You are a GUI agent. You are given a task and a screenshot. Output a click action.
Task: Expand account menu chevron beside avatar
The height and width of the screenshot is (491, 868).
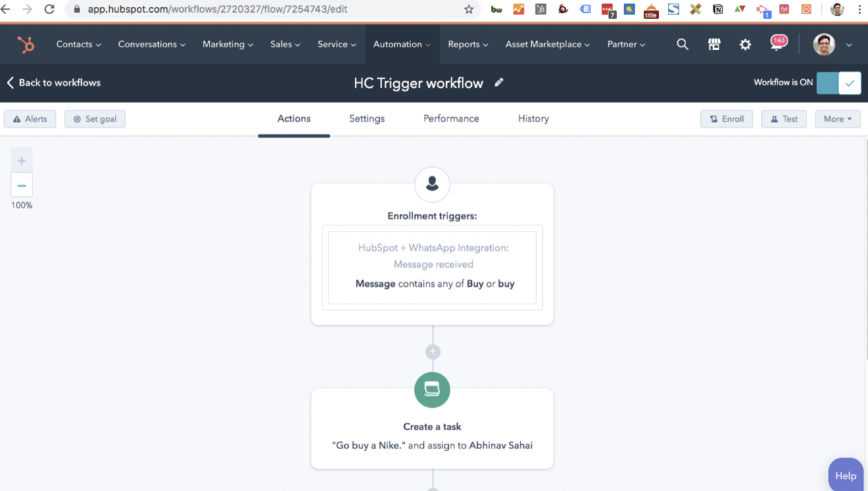(x=849, y=45)
